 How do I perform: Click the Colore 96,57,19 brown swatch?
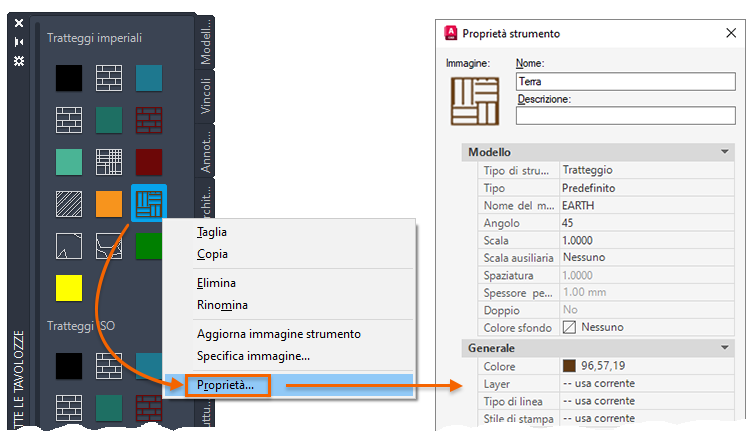coord(569,366)
